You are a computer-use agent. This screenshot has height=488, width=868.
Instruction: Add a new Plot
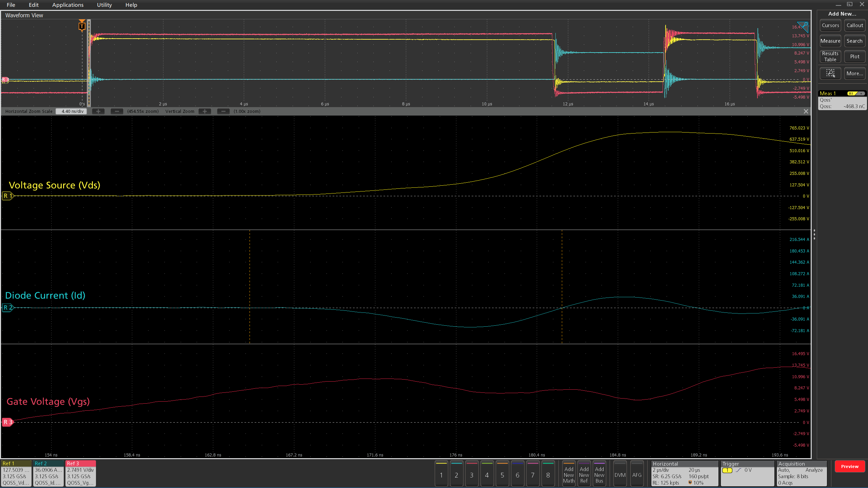click(x=855, y=57)
